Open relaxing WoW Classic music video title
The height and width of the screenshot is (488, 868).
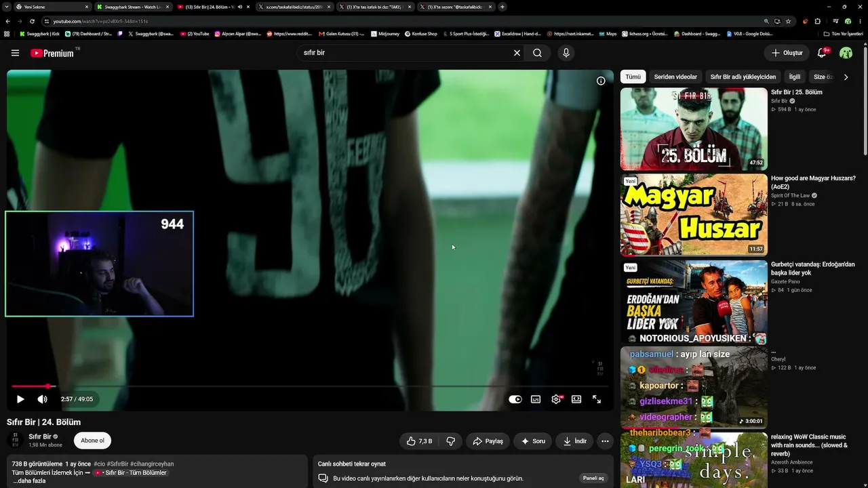click(809, 445)
